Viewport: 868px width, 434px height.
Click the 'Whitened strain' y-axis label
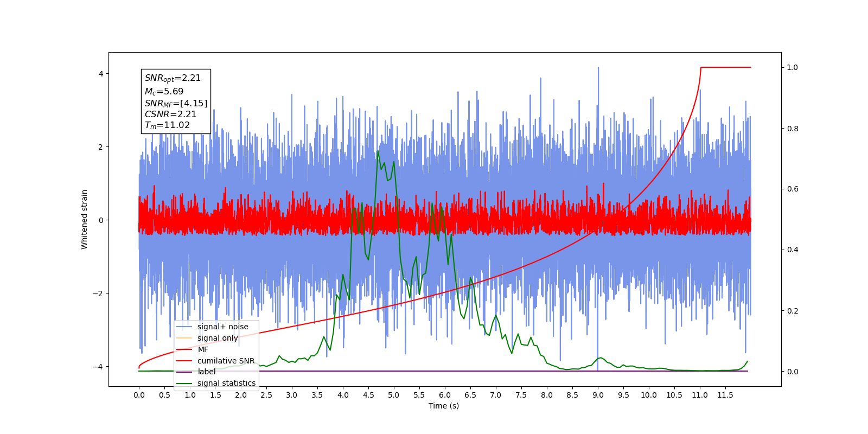[x=84, y=219]
